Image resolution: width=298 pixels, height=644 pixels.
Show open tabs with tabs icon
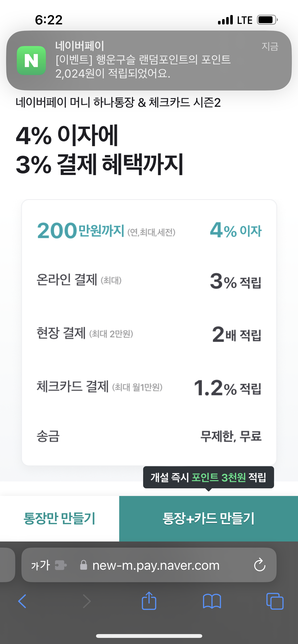[x=275, y=601]
